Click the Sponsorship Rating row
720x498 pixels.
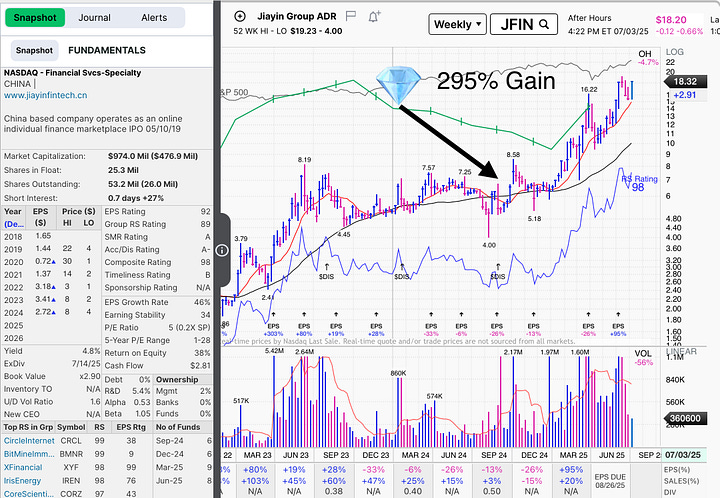[x=157, y=287]
